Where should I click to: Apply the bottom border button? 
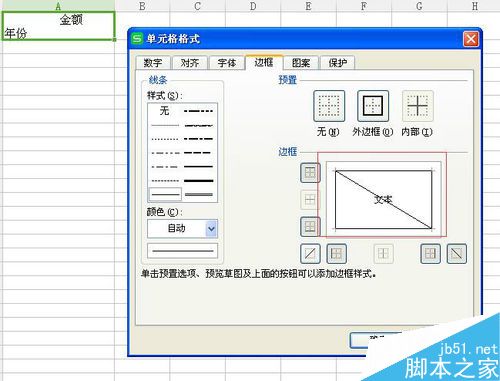(x=310, y=227)
